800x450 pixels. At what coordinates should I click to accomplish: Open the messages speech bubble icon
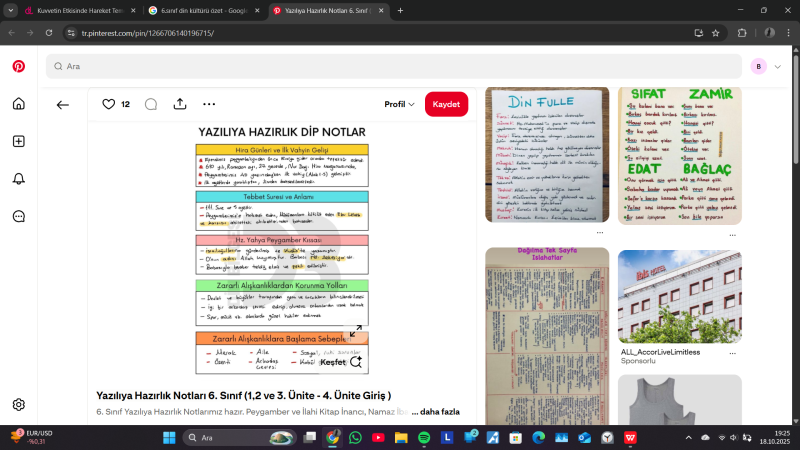18,216
